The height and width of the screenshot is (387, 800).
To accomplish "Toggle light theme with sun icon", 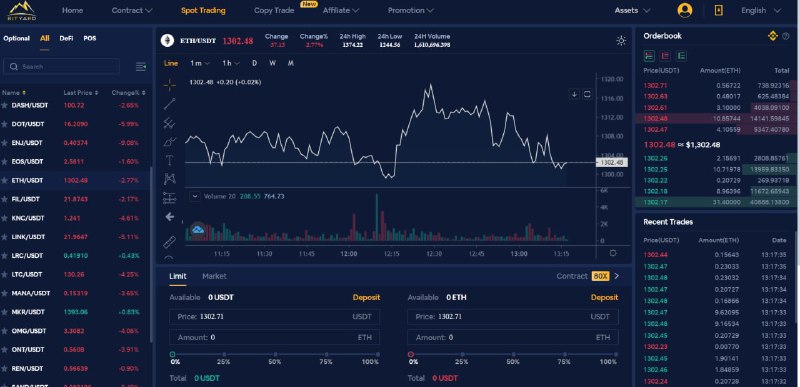I will click(621, 41).
